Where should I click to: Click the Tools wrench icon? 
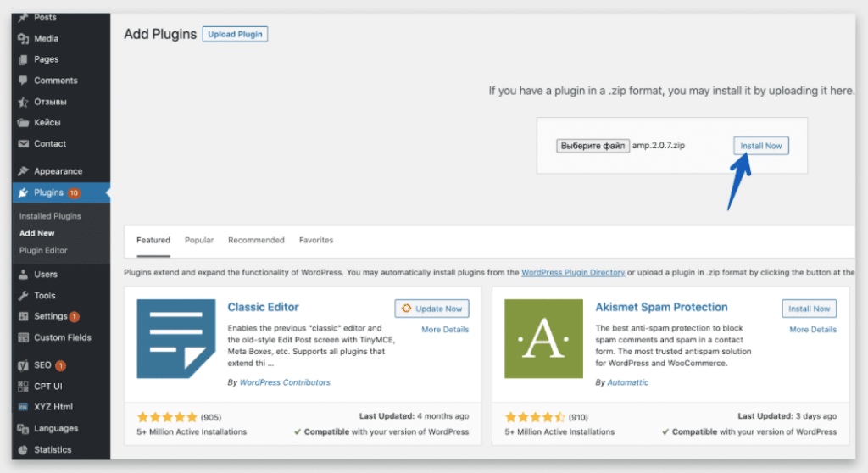pos(23,296)
